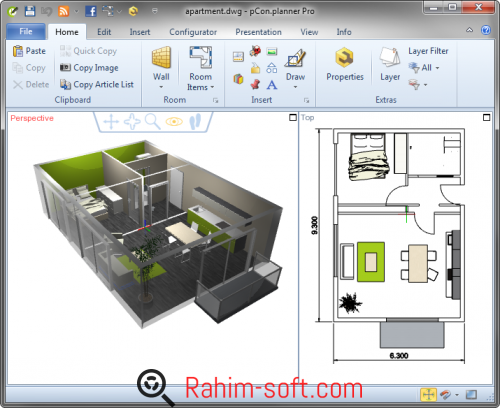Screen dimensions: 500x408
Task: Open the Room group dialog launcher
Action: [215, 100]
